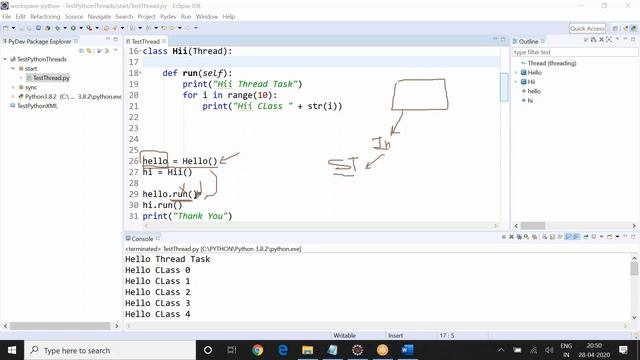
Task: Click the Outline horizontal scrollbar thumb
Action: (533, 226)
